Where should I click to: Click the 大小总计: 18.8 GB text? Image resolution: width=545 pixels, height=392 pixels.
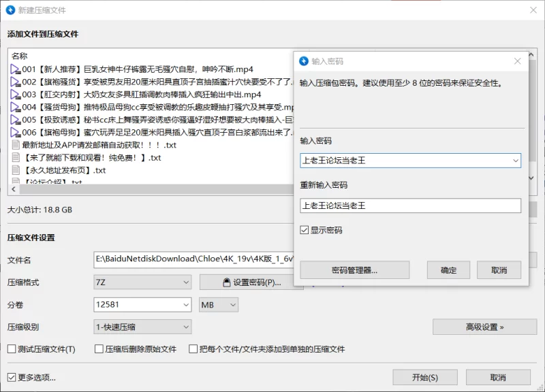click(40, 210)
